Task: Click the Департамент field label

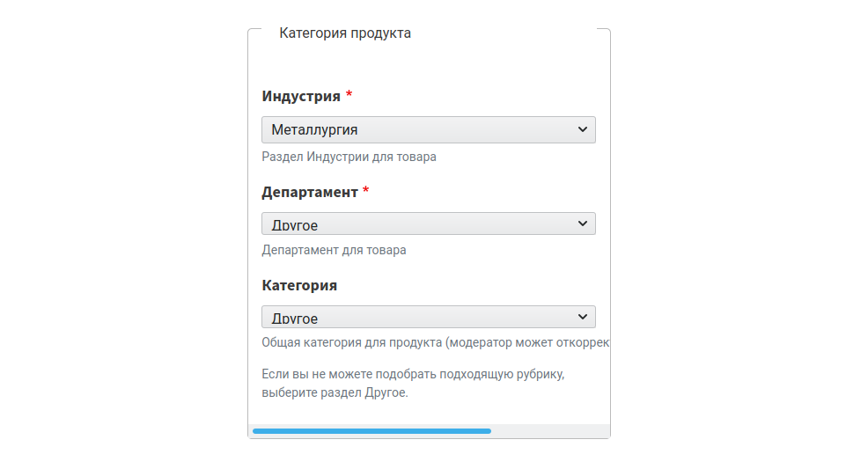Action: click(310, 193)
